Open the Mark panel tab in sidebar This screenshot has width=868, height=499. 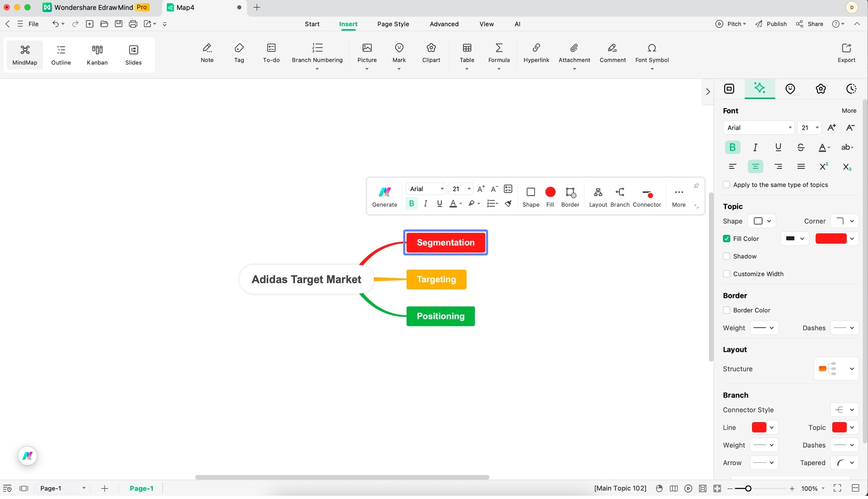(x=790, y=89)
